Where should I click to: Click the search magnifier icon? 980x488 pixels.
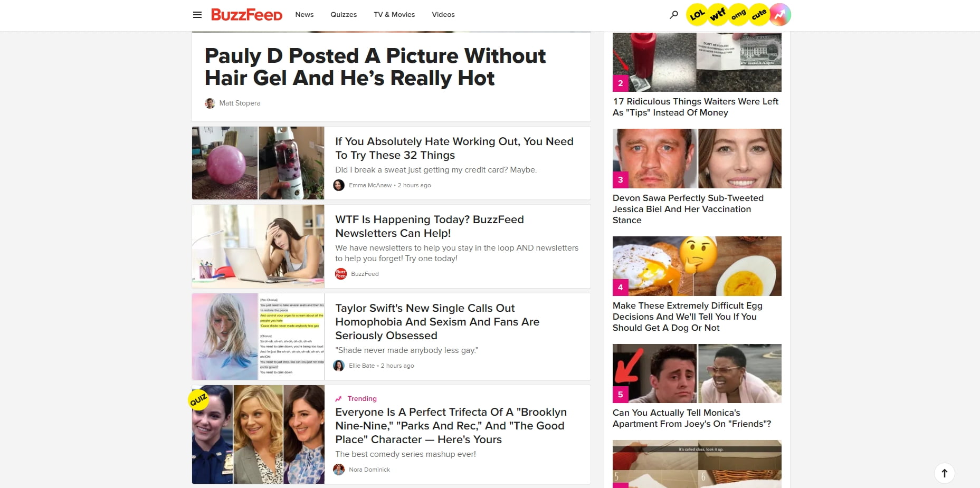(674, 15)
